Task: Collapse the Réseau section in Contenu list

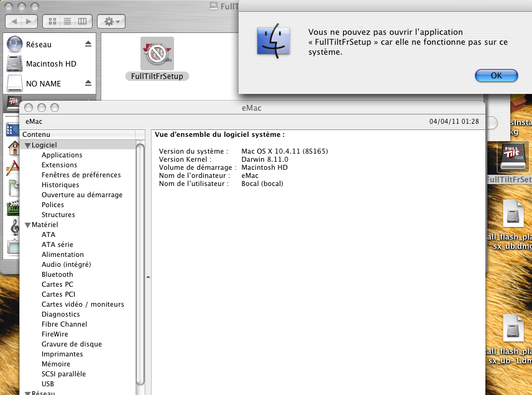Action: (27, 393)
